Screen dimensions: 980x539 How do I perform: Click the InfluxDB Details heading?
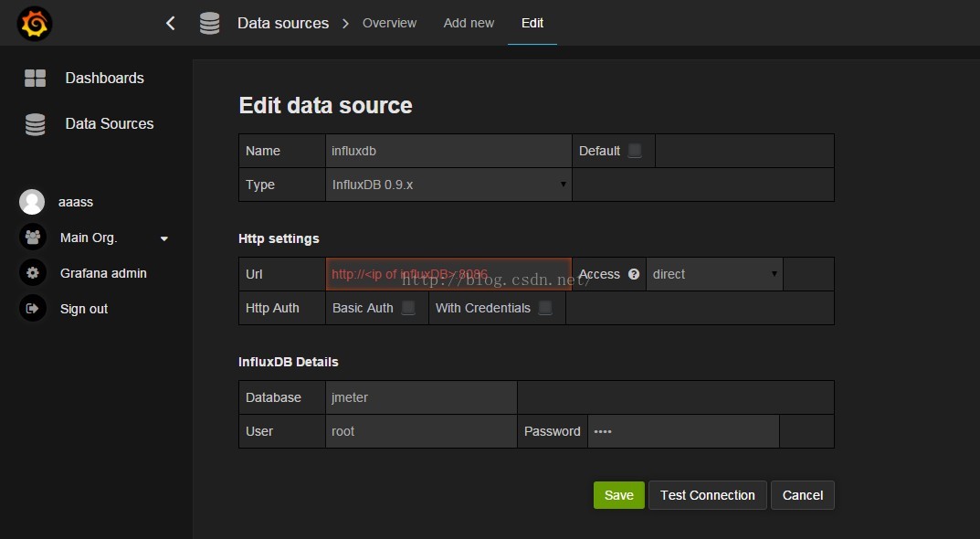tap(288, 362)
